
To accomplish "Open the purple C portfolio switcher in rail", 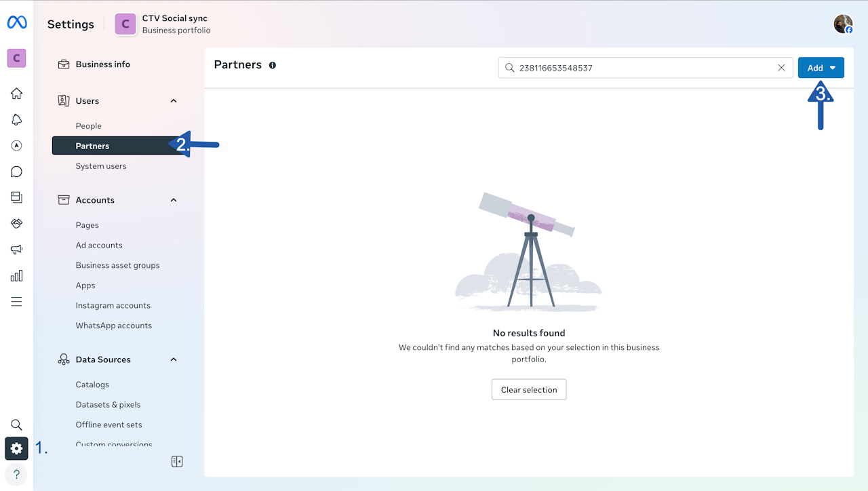I will click(16, 58).
